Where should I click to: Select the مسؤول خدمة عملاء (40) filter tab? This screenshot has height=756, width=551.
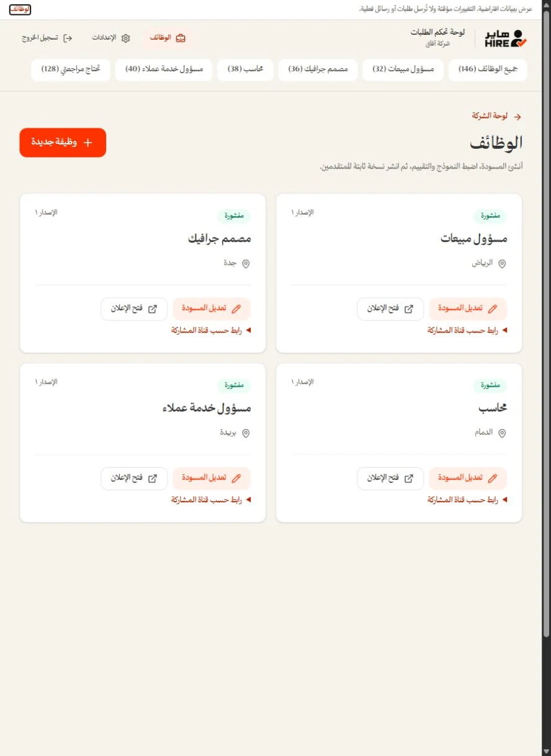[x=164, y=69]
